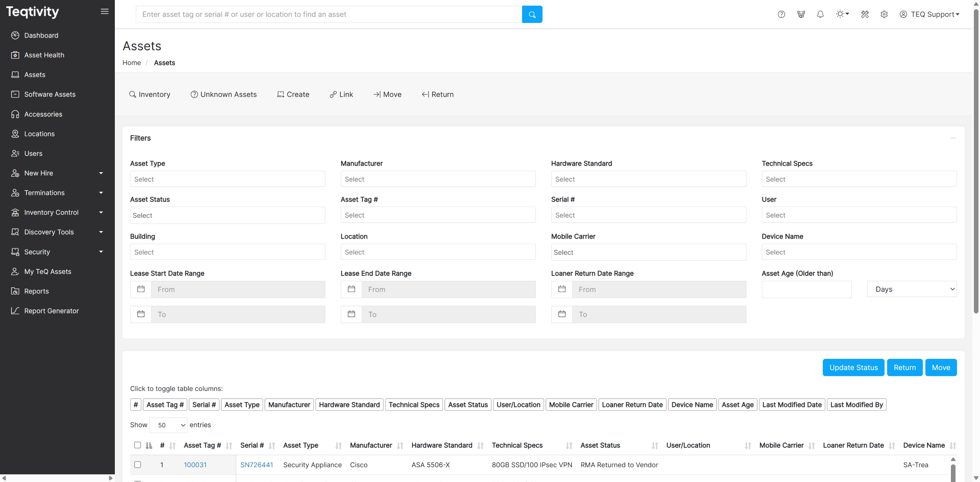980x482 pixels.
Task: Open asset tag link 100031
Action: point(195,465)
